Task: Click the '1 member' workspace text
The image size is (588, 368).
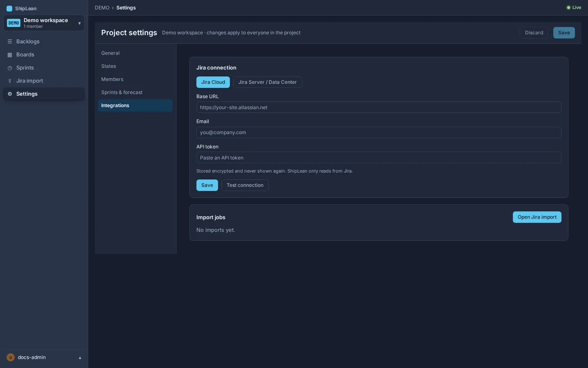Action: point(33,27)
